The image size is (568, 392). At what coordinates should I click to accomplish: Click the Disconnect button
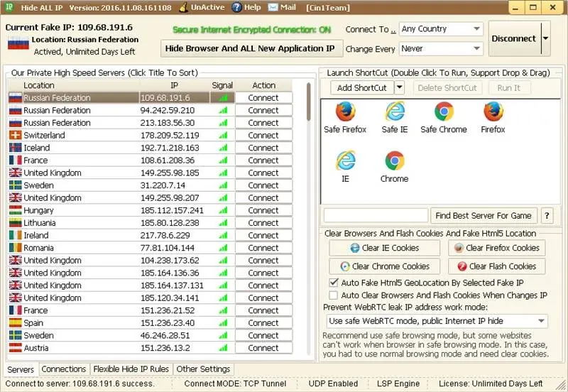pos(514,38)
